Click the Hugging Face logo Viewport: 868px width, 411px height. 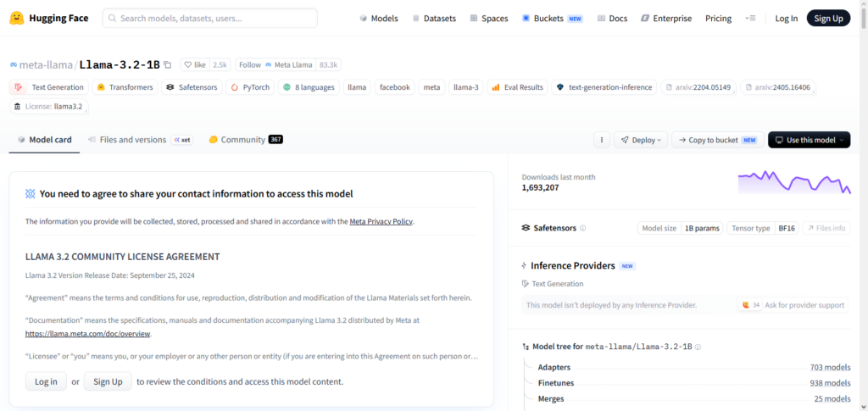(x=48, y=19)
